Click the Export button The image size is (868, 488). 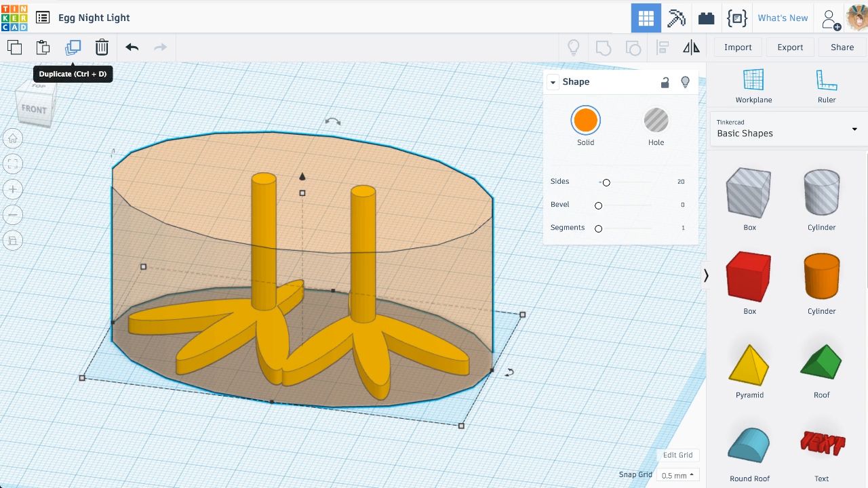(790, 47)
